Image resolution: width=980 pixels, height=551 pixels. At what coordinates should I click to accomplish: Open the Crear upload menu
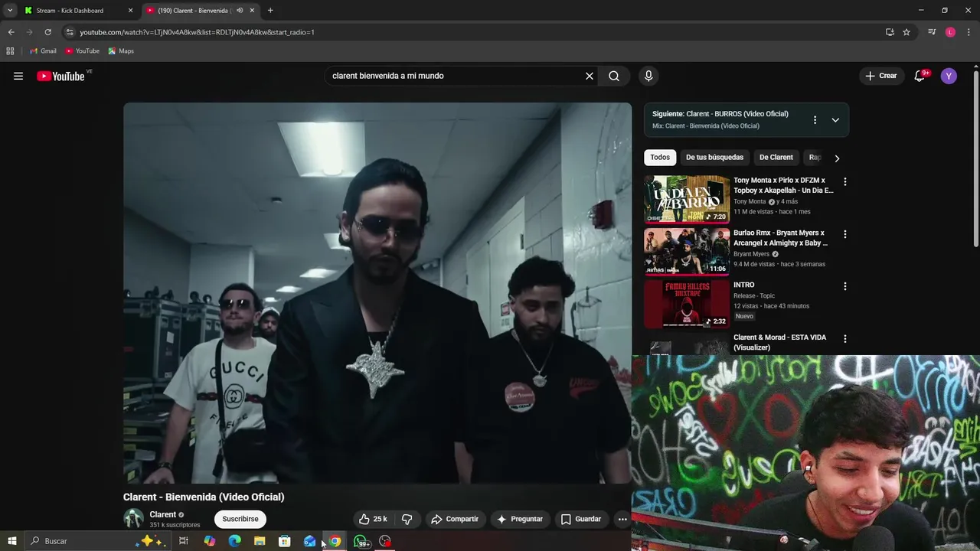881,76
